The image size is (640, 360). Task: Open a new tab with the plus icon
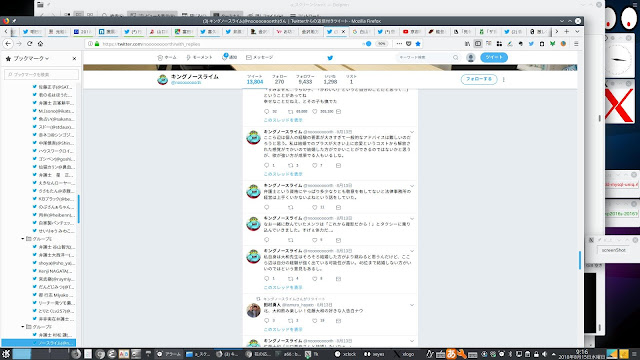click(x=567, y=31)
